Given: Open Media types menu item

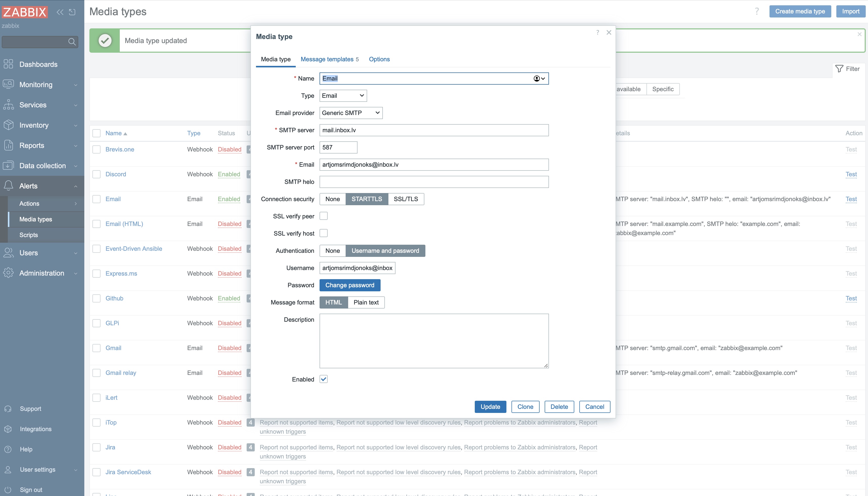Looking at the screenshot, I should pos(36,219).
